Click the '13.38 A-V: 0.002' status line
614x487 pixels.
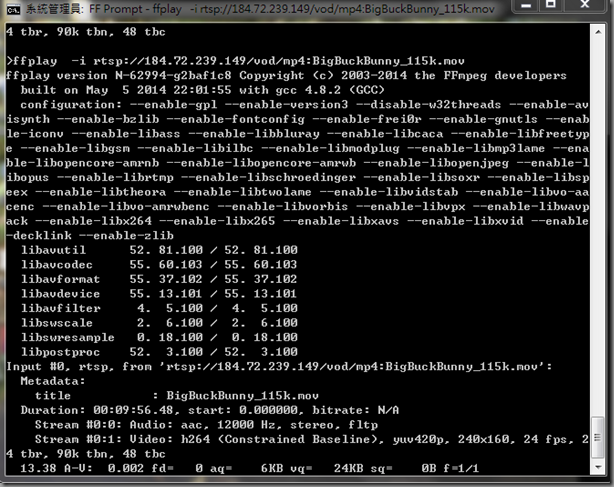[x=250, y=468]
